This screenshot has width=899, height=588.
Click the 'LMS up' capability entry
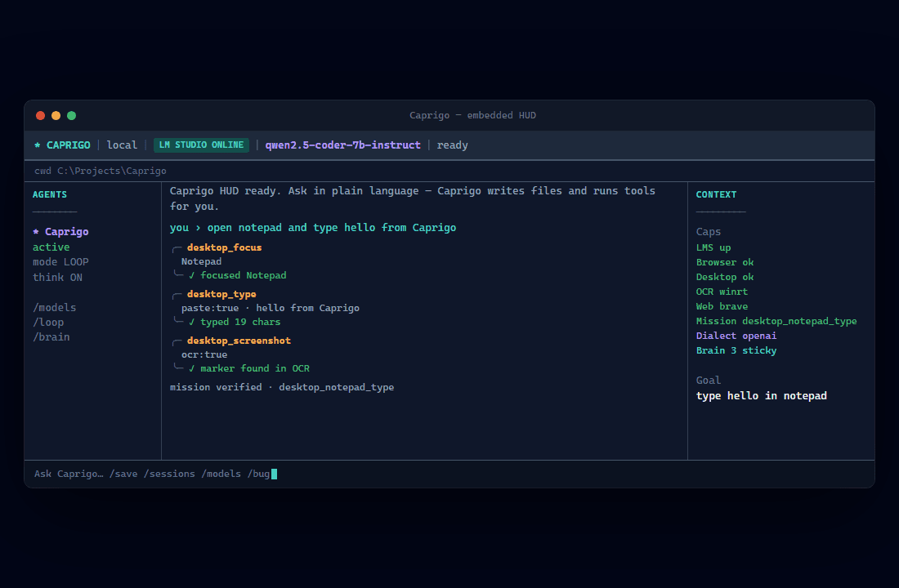713,247
